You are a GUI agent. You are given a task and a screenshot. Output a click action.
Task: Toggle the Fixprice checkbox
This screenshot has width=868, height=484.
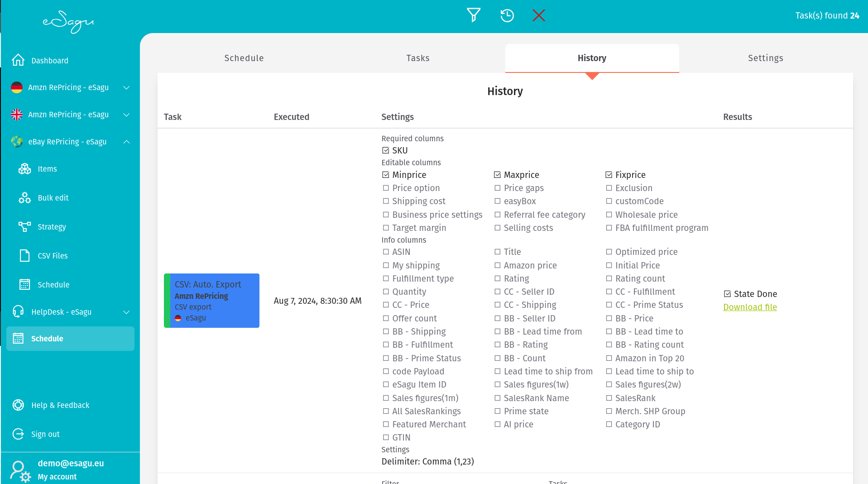pos(609,175)
